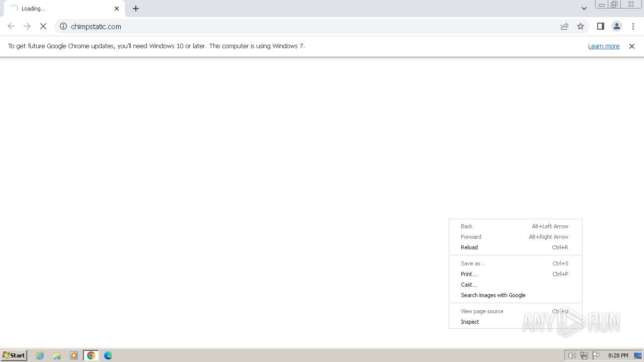Click the Show desktop tray icon
This screenshot has height=362, width=644.
point(638,355)
